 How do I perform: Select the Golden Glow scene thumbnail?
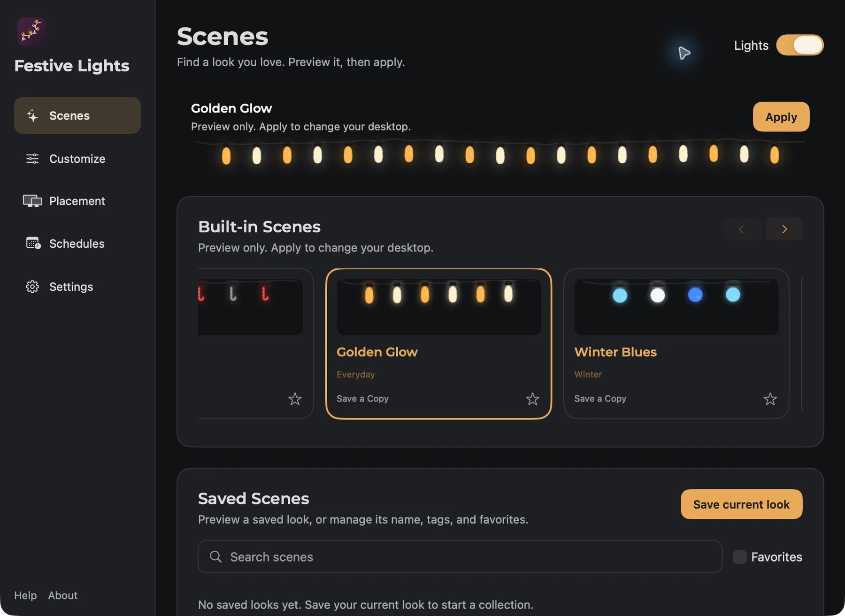point(438,307)
